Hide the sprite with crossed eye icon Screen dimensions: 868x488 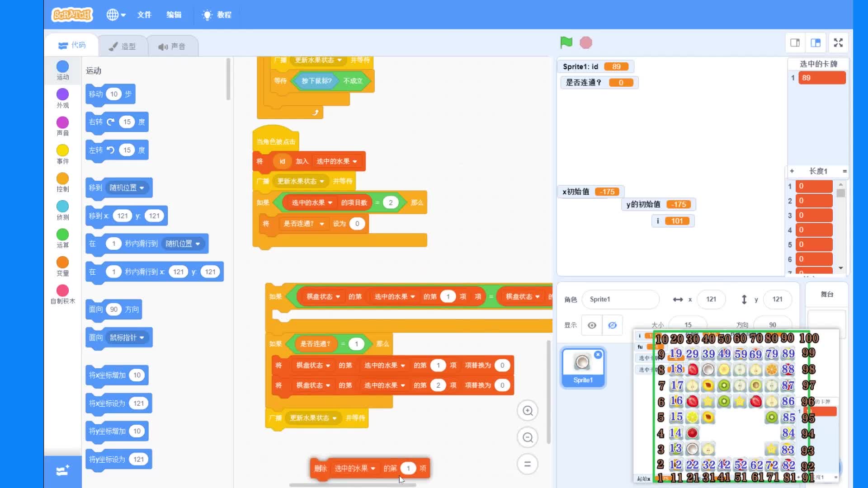tap(612, 325)
